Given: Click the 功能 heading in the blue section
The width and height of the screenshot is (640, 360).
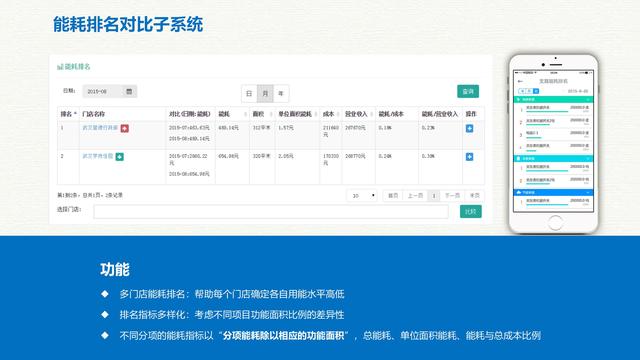Looking at the screenshot, I should 115,269.
